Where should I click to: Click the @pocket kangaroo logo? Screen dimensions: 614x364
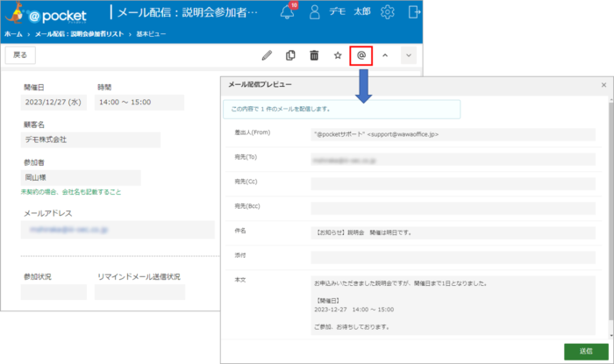pos(46,14)
